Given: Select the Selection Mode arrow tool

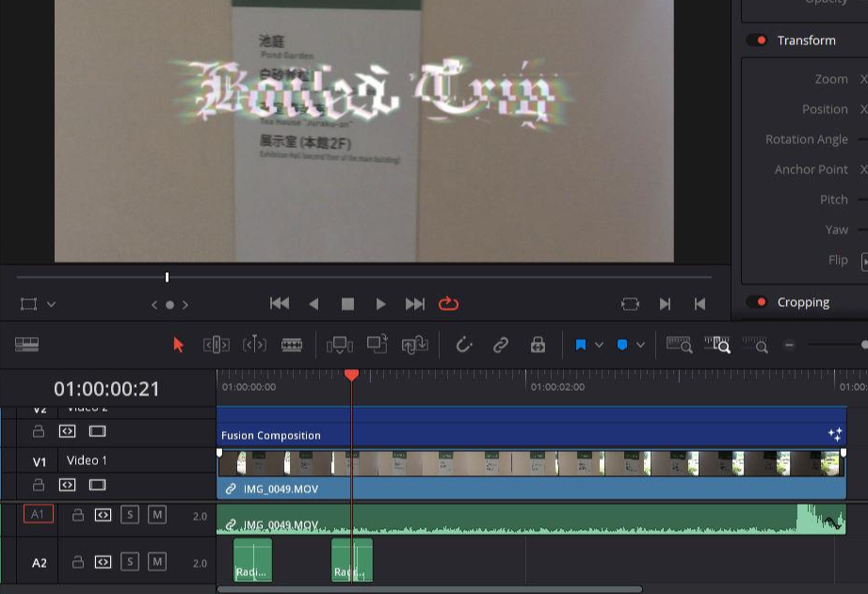Looking at the screenshot, I should pos(178,345).
